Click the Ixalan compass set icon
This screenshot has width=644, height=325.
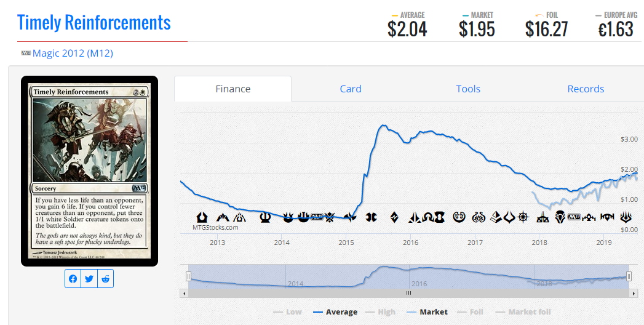pos(523,217)
